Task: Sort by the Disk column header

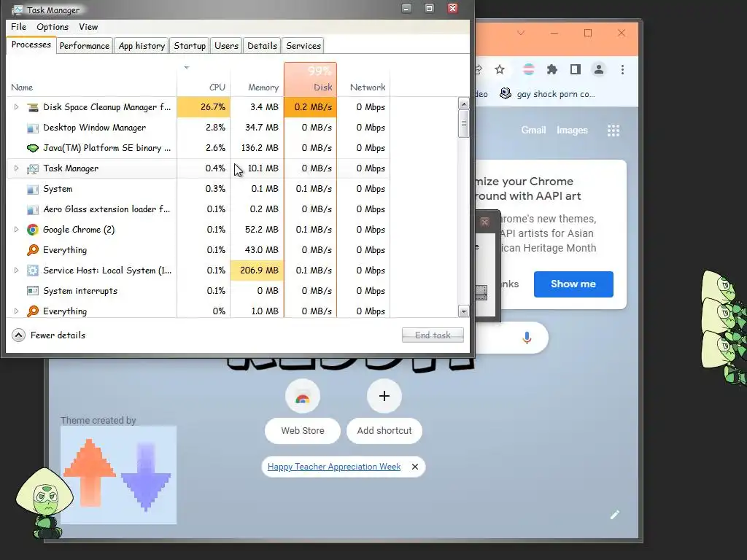Action: point(311,79)
